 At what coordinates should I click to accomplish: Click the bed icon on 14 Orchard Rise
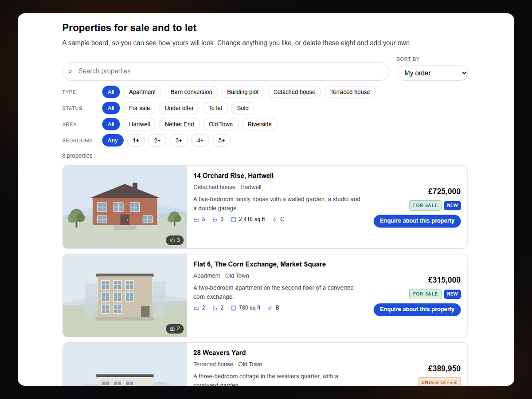point(196,219)
